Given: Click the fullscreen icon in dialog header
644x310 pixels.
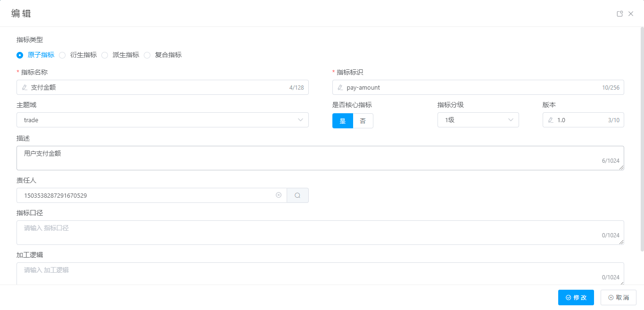Looking at the screenshot, I should [620, 14].
